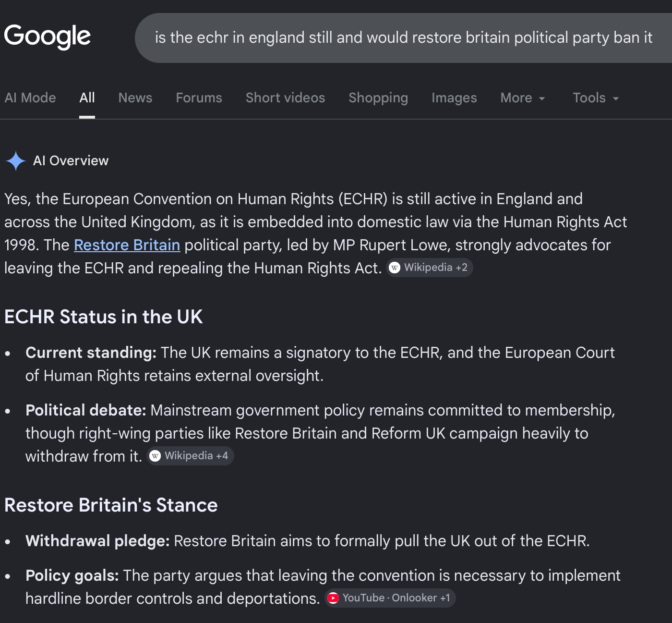The image size is (672, 623).
Task: Click the Wikipedia W icon after Human Rights Act
Action: click(395, 268)
